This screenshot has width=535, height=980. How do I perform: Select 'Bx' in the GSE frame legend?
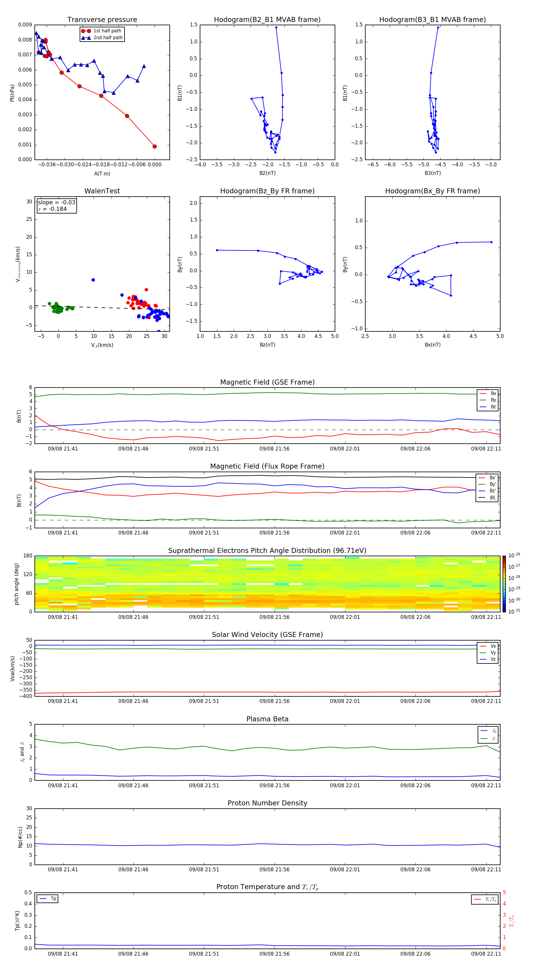coord(488,393)
